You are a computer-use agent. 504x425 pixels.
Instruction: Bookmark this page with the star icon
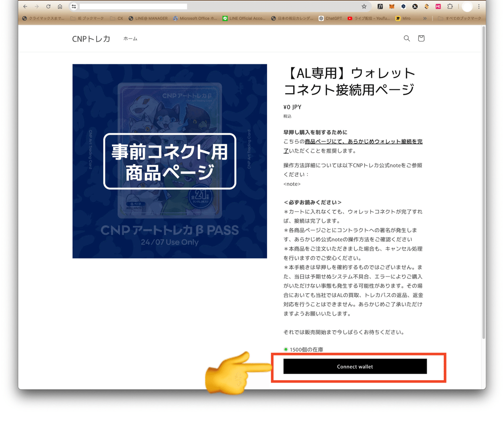[x=364, y=6]
